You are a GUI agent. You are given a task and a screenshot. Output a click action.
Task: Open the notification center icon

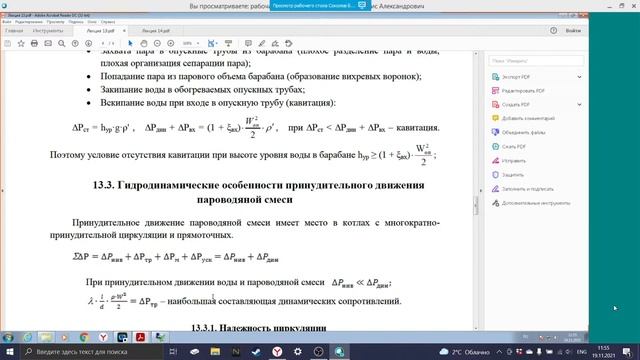[627, 352]
